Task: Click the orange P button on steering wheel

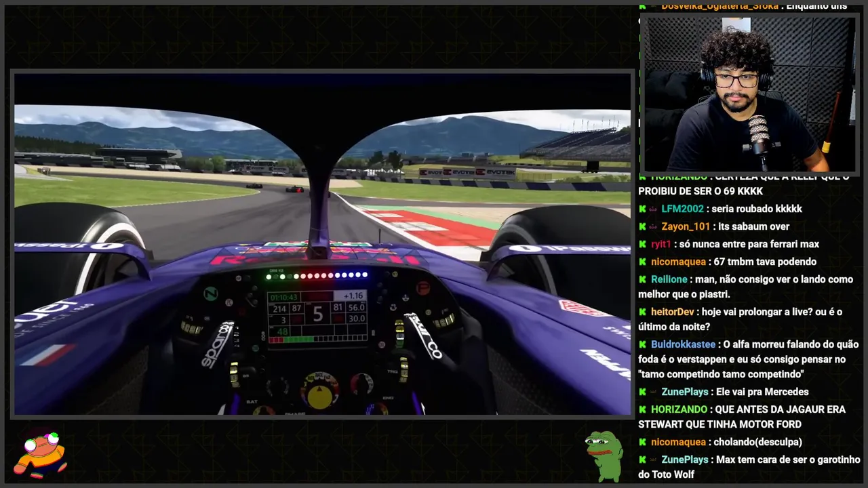Action: [x=423, y=288]
